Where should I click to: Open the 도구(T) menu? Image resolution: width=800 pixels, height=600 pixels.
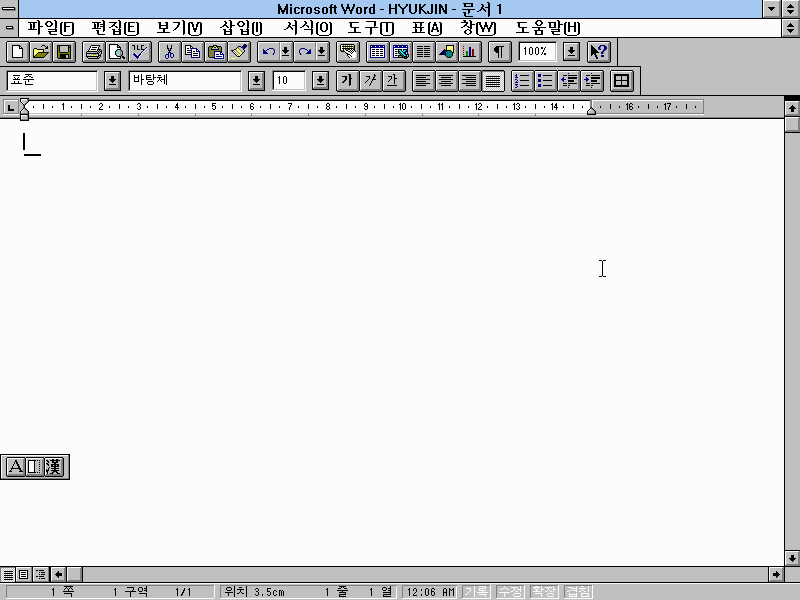click(371, 28)
